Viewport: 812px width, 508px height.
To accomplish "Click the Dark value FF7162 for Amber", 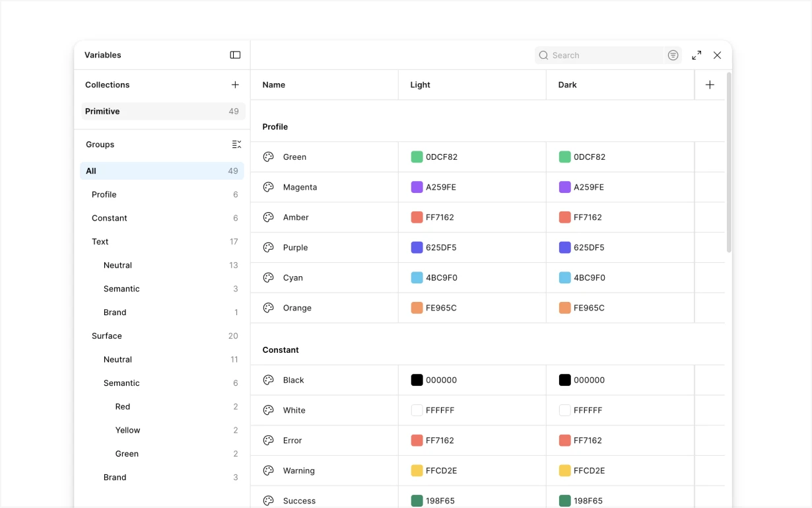I will (588, 217).
